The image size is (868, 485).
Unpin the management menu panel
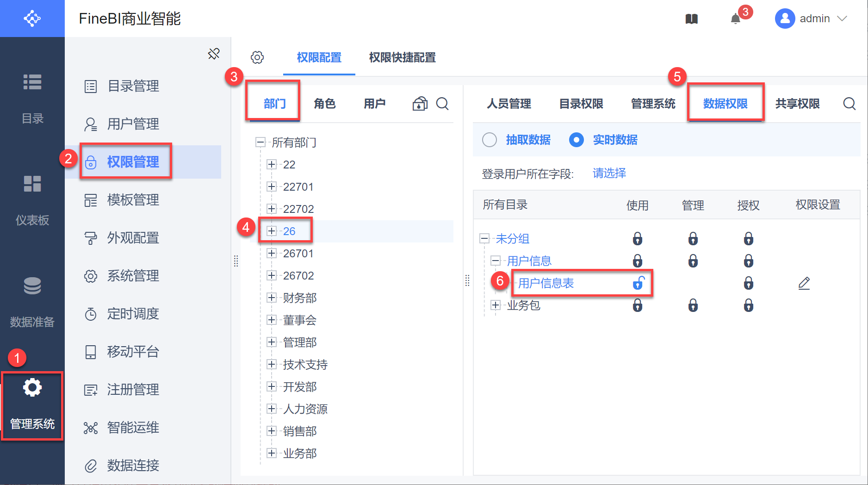(214, 54)
